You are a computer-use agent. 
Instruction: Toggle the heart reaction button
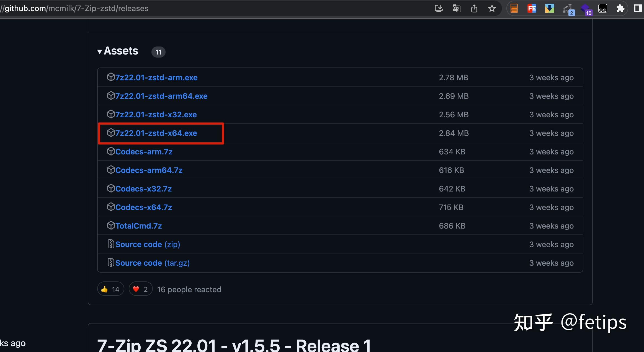point(140,289)
